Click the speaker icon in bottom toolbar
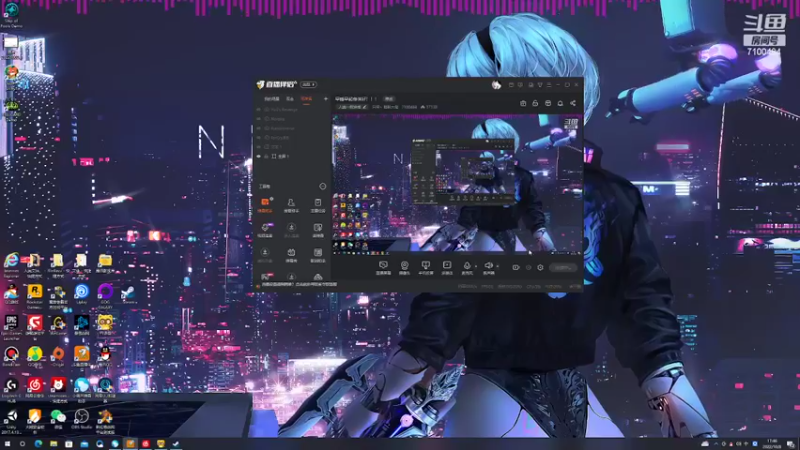Viewport: 800px width, 450px height. 488,267
